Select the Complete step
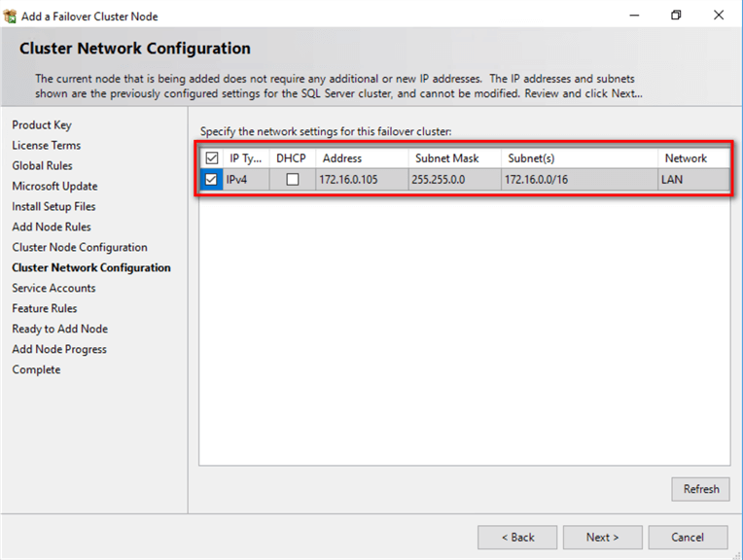This screenshot has height=560, width=743. tap(36, 369)
